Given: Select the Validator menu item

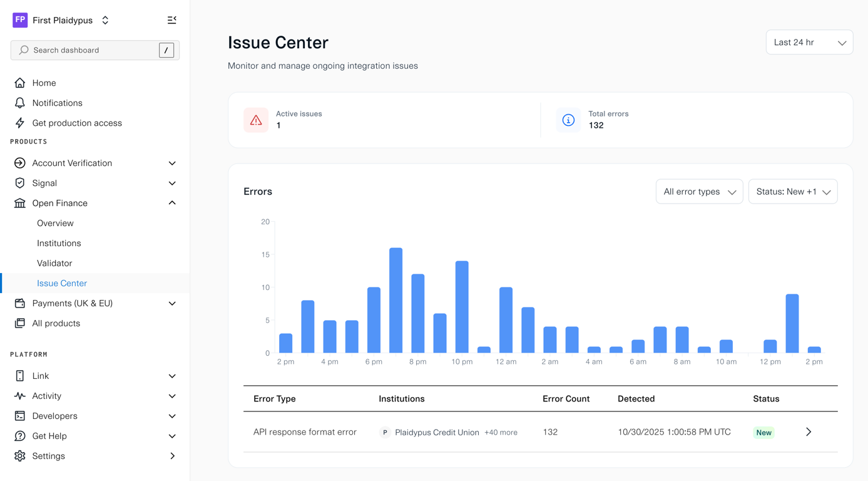Looking at the screenshot, I should (x=54, y=263).
